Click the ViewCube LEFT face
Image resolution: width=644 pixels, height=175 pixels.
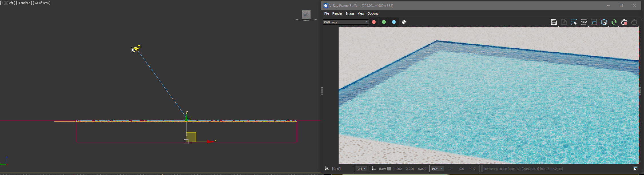[306, 15]
